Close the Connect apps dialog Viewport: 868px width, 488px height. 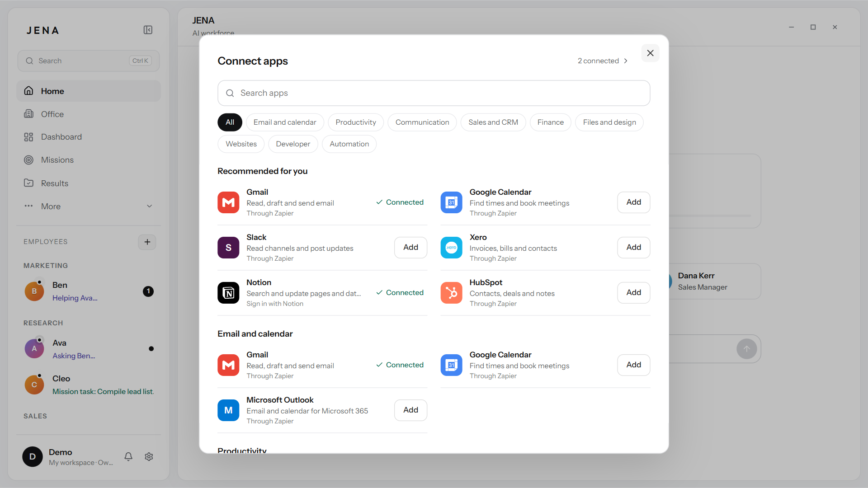point(650,53)
